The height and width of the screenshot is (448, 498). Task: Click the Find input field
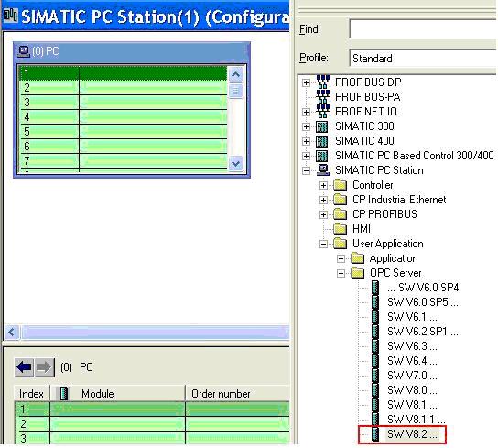[423, 28]
